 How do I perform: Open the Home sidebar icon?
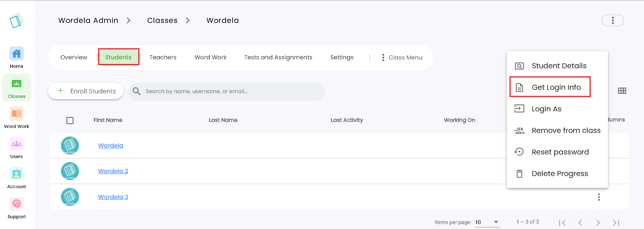click(17, 54)
